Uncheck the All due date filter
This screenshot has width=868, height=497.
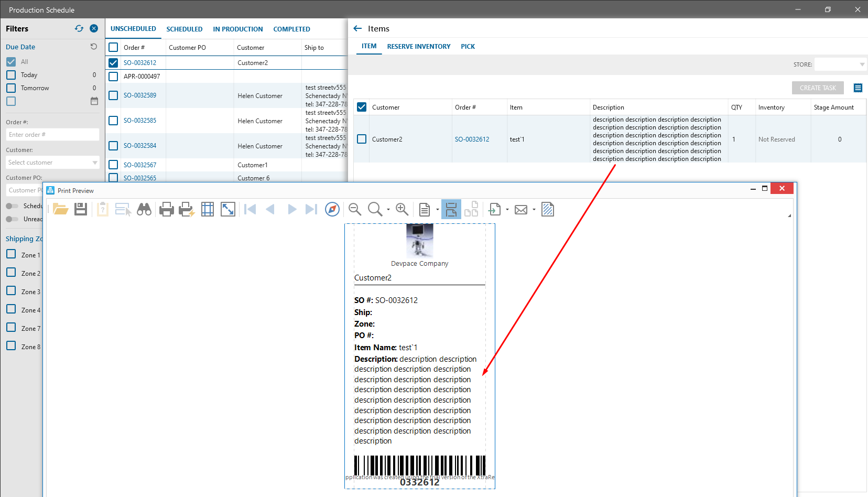click(11, 61)
